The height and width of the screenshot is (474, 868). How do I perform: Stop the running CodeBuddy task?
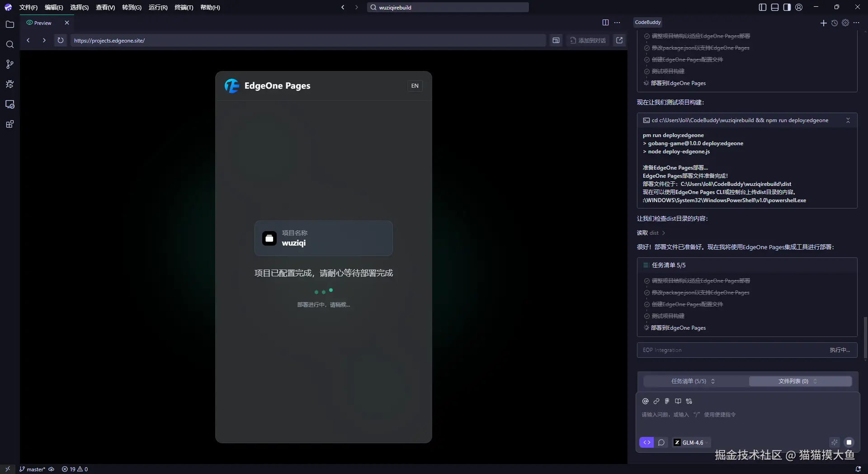(x=849, y=442)
